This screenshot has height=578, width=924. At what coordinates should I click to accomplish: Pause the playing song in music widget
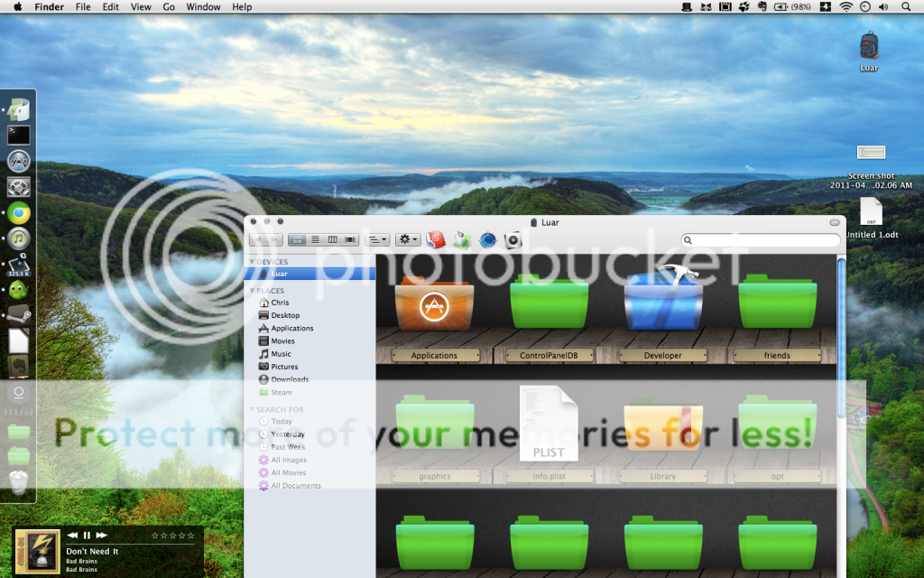[x=88, y=536]
